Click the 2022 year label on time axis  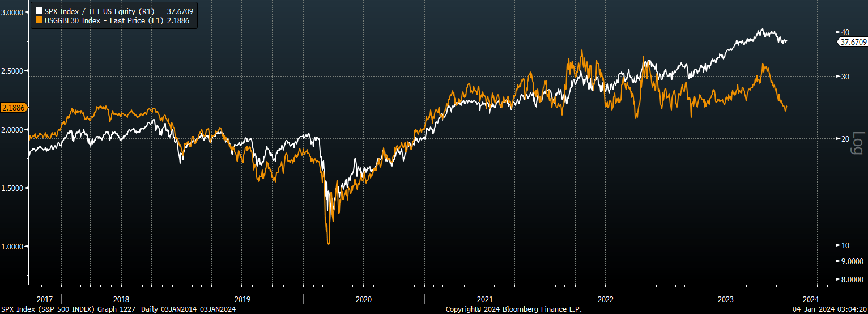605,299
